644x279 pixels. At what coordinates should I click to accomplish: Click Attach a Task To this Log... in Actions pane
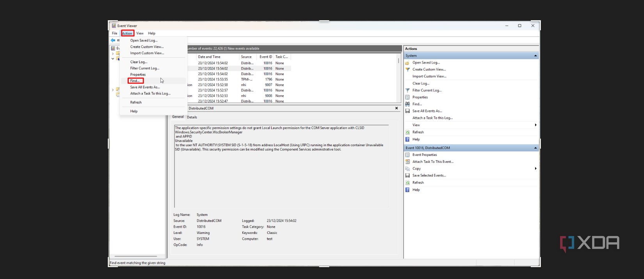(432, 118)
